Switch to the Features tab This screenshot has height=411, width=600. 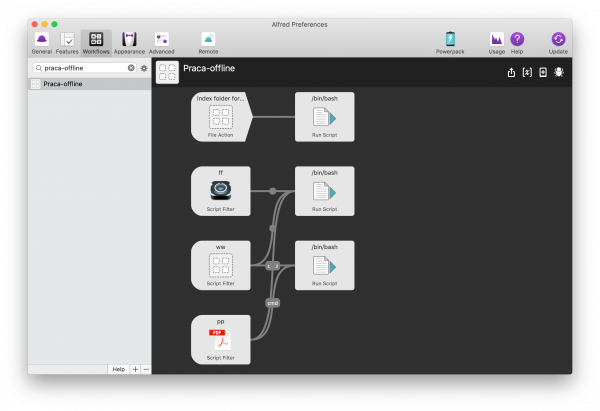coord(67,43)
